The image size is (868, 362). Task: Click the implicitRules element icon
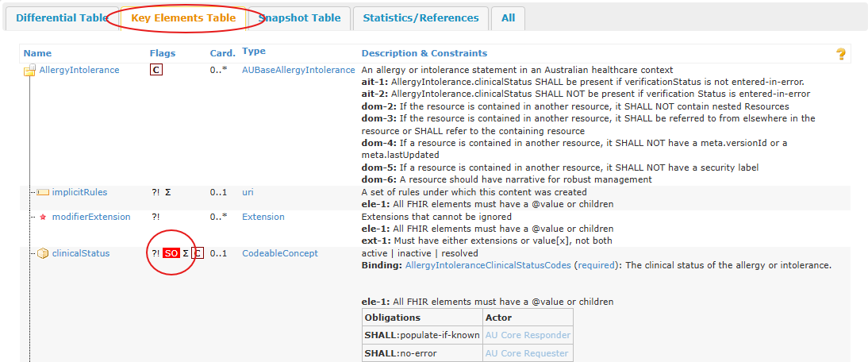click(x=43, y=192)
